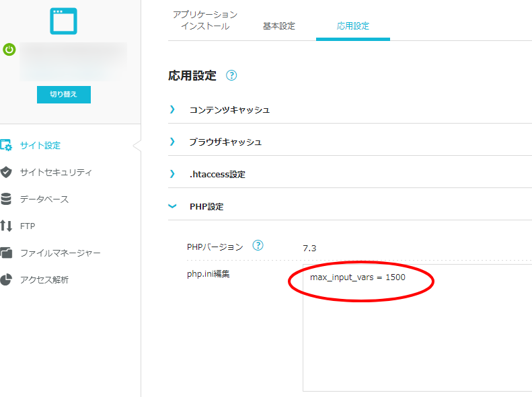Click the blurred site name area

pyautogui.click(x=73, y=62)
